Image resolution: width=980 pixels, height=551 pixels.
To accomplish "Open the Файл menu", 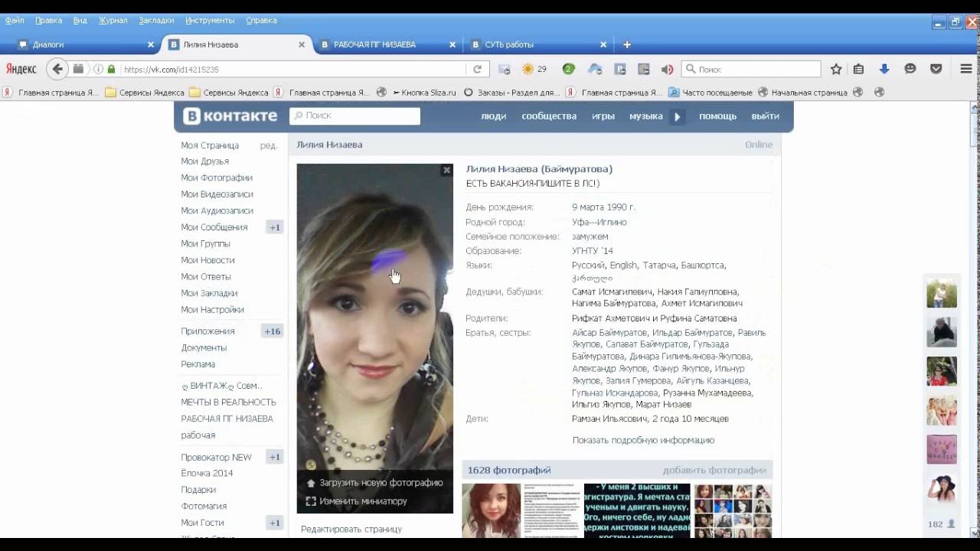I will 15,20.
